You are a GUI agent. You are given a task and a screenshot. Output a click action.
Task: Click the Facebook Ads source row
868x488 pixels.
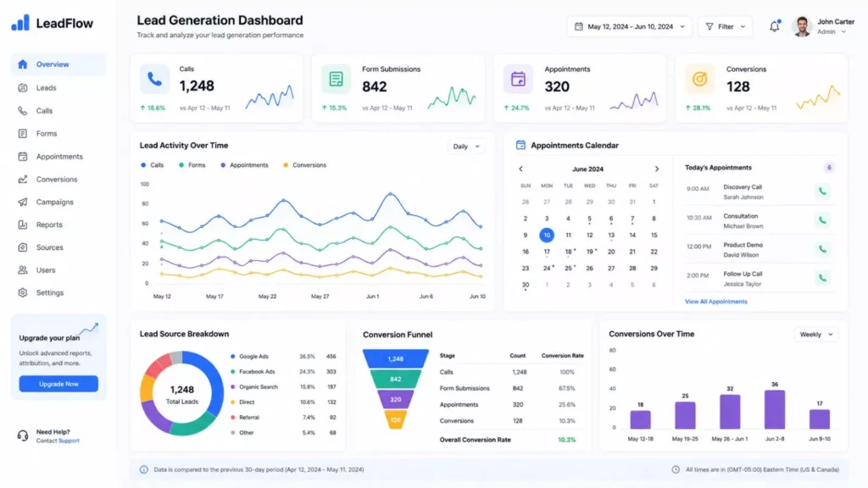pyautogui.click(x=283, y=372)
